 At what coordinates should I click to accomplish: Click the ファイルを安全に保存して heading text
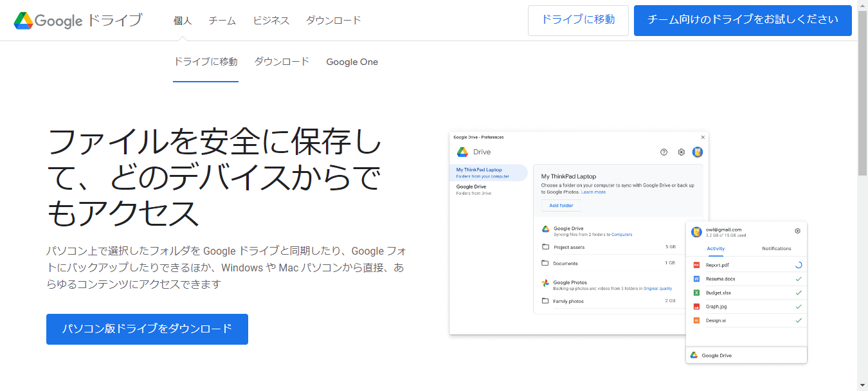(216, 177)
